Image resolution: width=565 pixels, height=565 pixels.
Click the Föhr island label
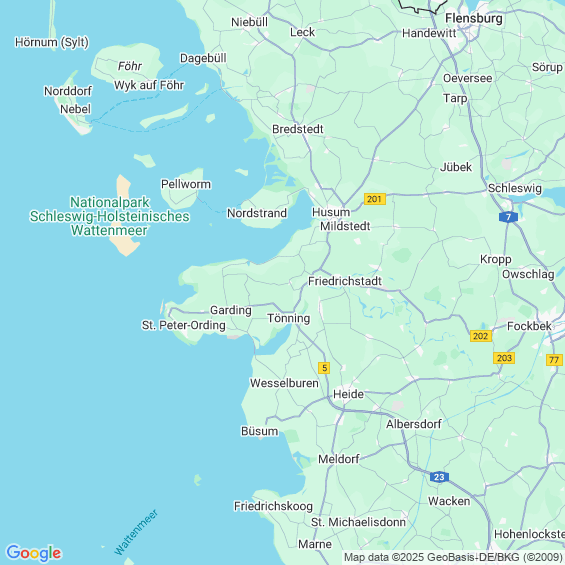[x=130, y=66]
